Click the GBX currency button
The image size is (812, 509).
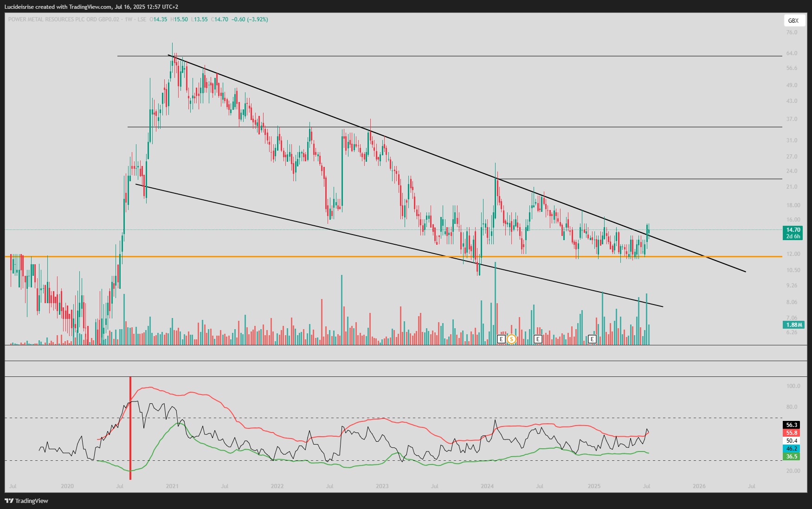pos(793,20)
